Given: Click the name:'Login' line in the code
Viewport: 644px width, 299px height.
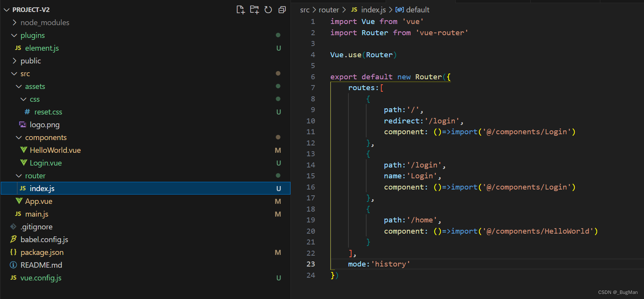Looking at the screenshot, I should [413, 176].
